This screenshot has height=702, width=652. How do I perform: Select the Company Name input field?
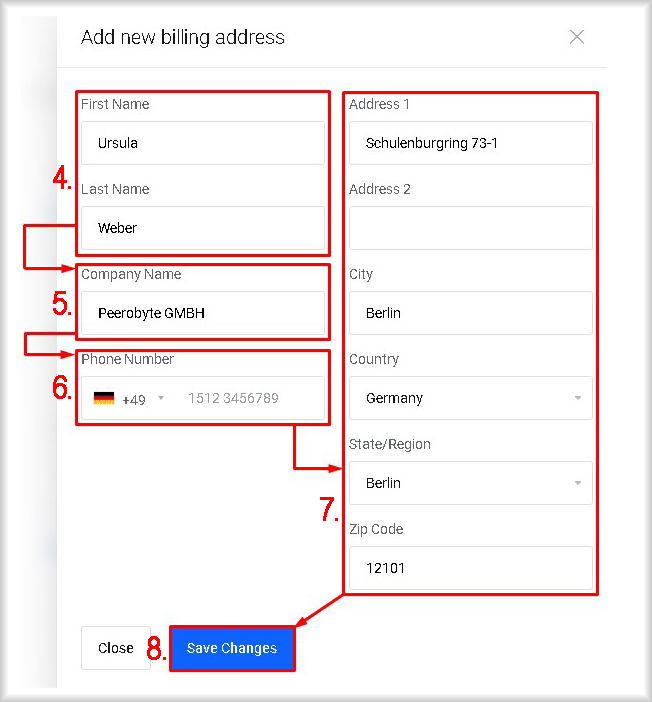(203, 313)
